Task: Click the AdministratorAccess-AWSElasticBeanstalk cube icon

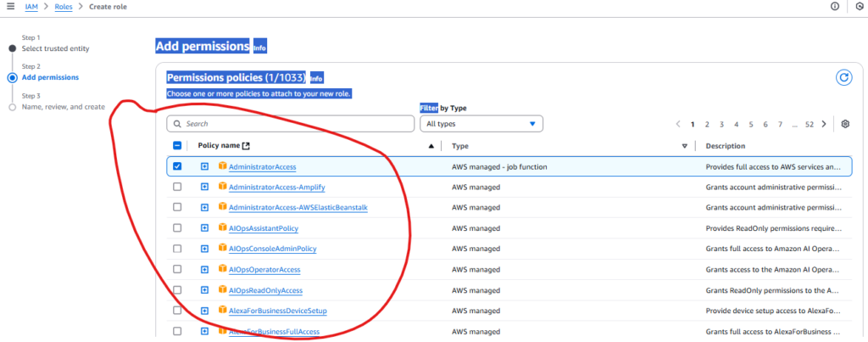Action: tap(223, 207)
